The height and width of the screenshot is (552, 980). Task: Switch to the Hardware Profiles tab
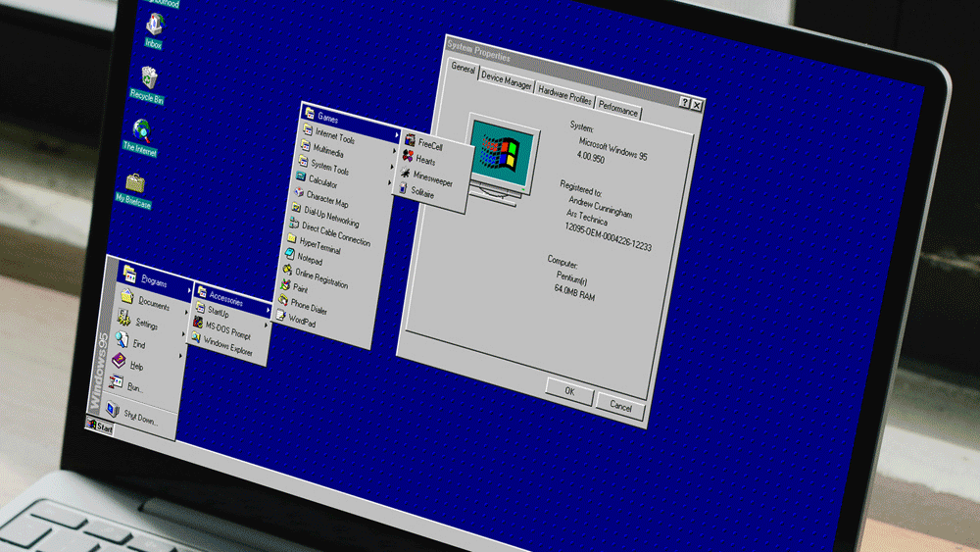tap(564, 96)
